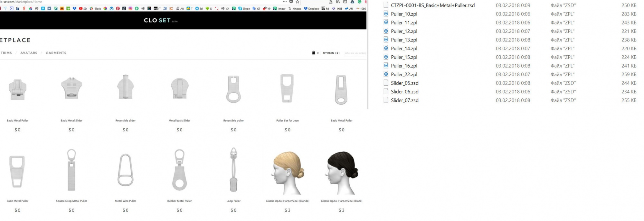This screenshot has width=644, height=221.
Task: Open the Puller Set for Jean thumbnail
Action: click(287, 88)
